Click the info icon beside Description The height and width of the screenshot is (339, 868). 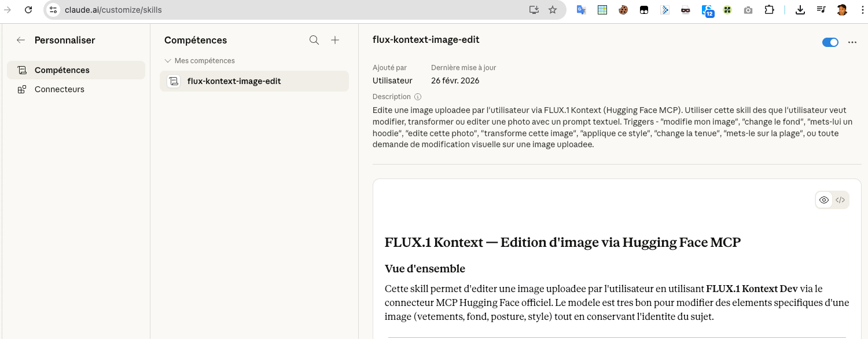418,97
